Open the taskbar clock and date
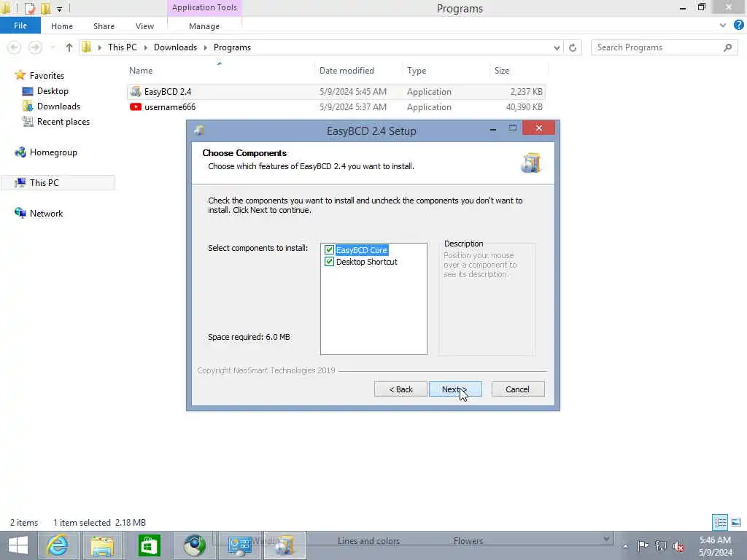 (x=715, y=546)
